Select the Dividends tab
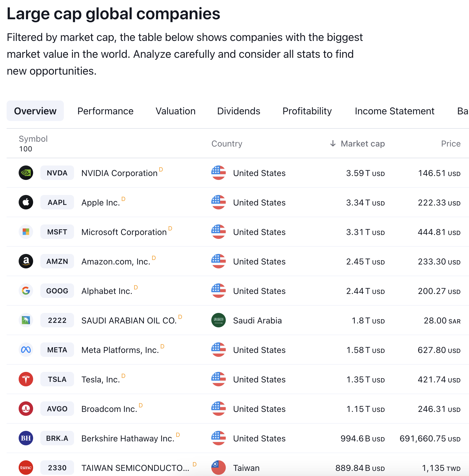 click(x=239, y=111)
